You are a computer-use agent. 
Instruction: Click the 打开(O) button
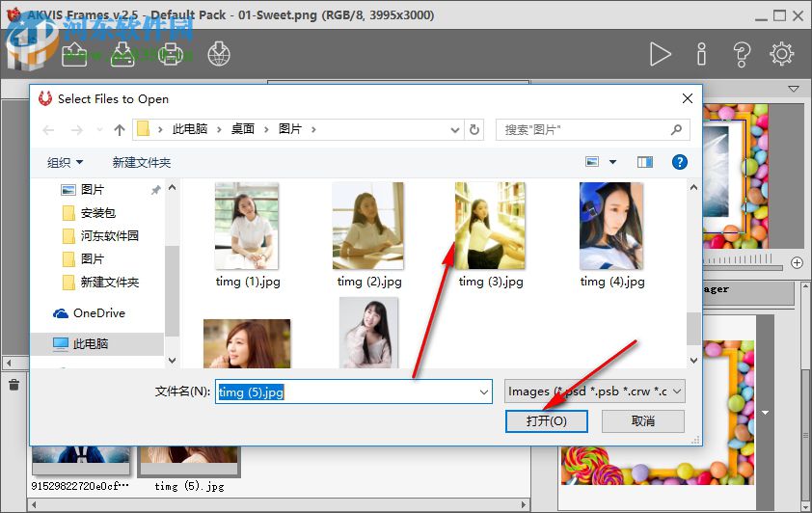click(x=547, y=420)
